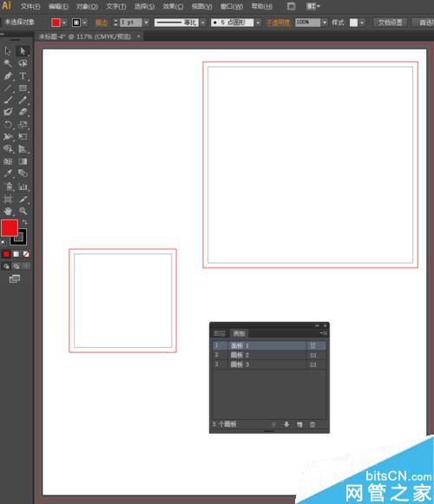Viewport: 434px width, 504px height.
Task: Select the Eraser tool
Action: [x=23, y=112]
